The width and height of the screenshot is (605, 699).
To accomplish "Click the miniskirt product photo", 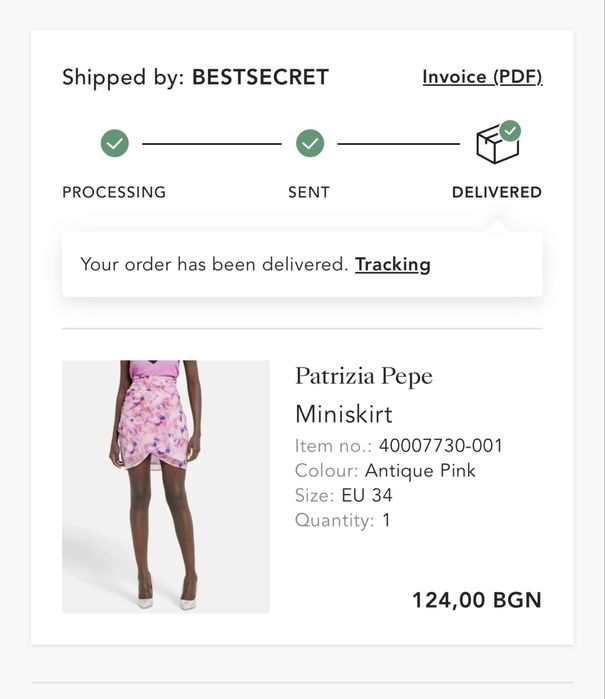I will click(x=166, y=486).
